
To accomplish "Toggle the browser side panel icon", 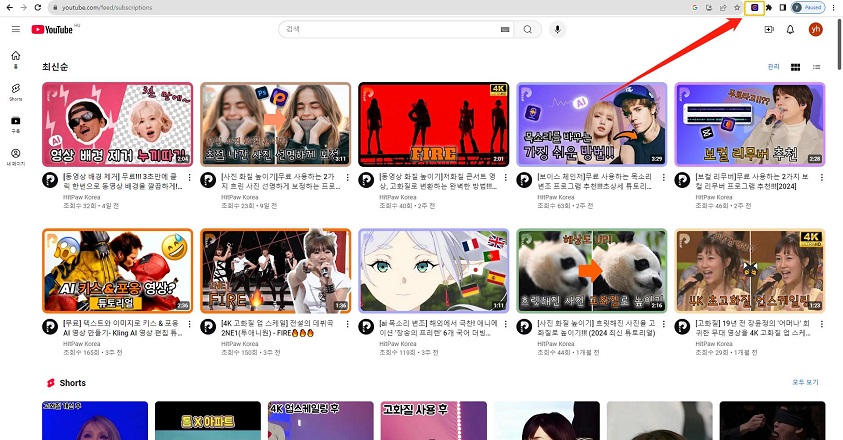I will click(x=783, y=8).
